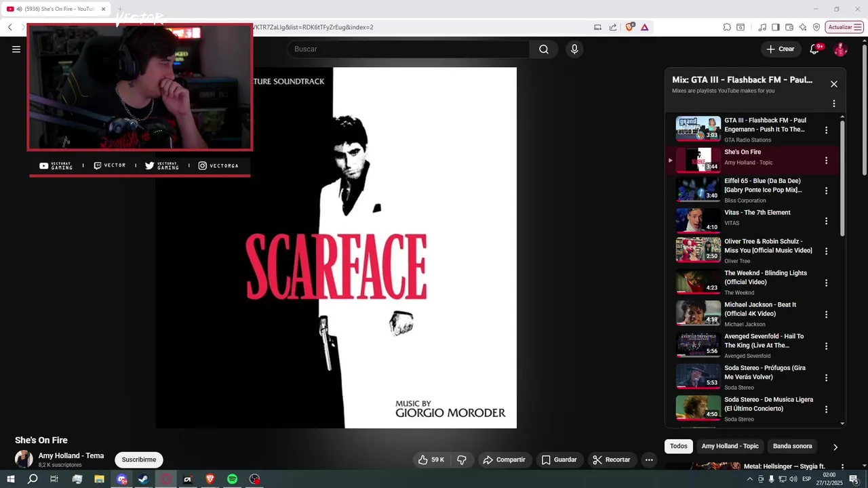The image size is (868, 488).
Task: Like the video with 59 K likes
Action: click(x=431, y=460)
